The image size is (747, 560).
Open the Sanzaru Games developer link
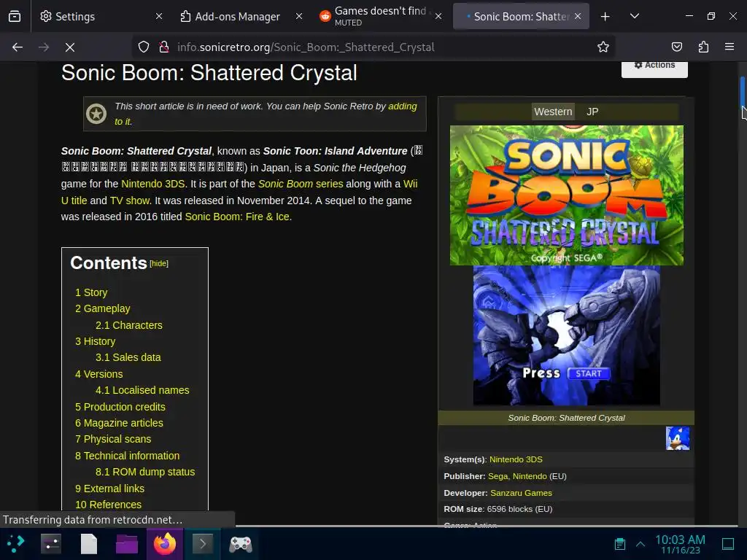click(x=521, y=493)
